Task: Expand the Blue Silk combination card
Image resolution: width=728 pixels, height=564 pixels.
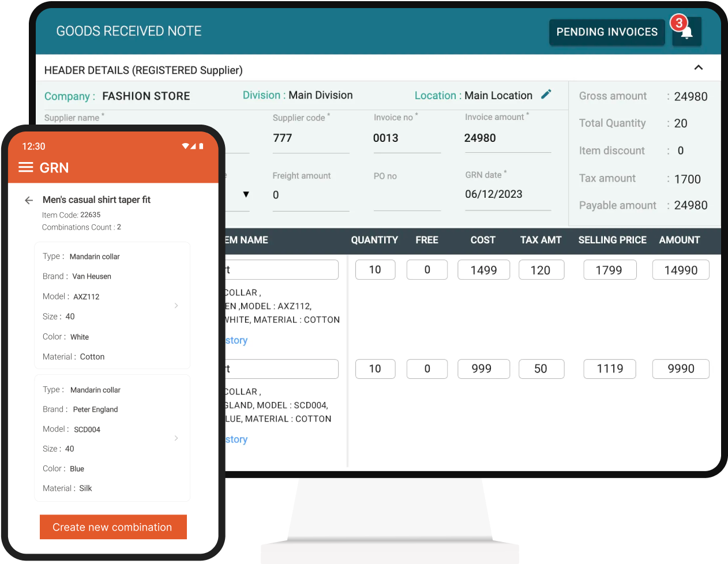Action: [x=177, y=438]
